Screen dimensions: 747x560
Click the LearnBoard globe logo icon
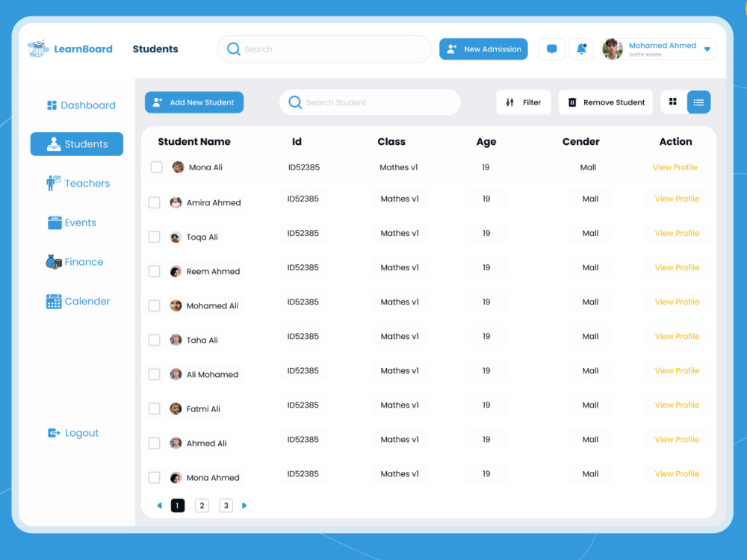[38, 49]
